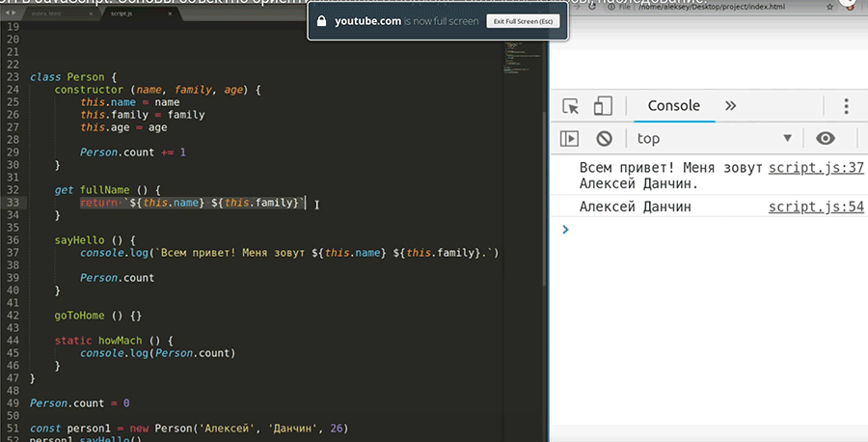Click the 'this.age = age' code line
Screen dimensions: 868x442
point(123,127)
